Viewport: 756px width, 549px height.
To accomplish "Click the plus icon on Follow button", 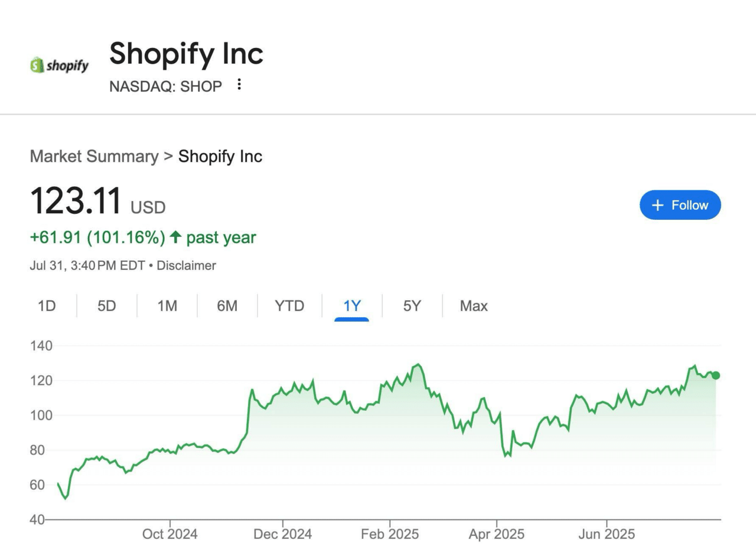I will pyautogui.click(x=658, y=205).
